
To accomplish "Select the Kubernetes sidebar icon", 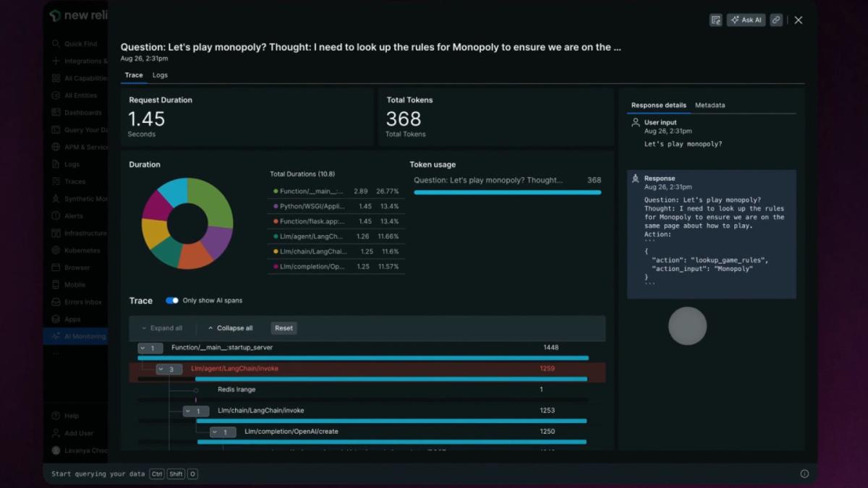I will coord(56,250).
